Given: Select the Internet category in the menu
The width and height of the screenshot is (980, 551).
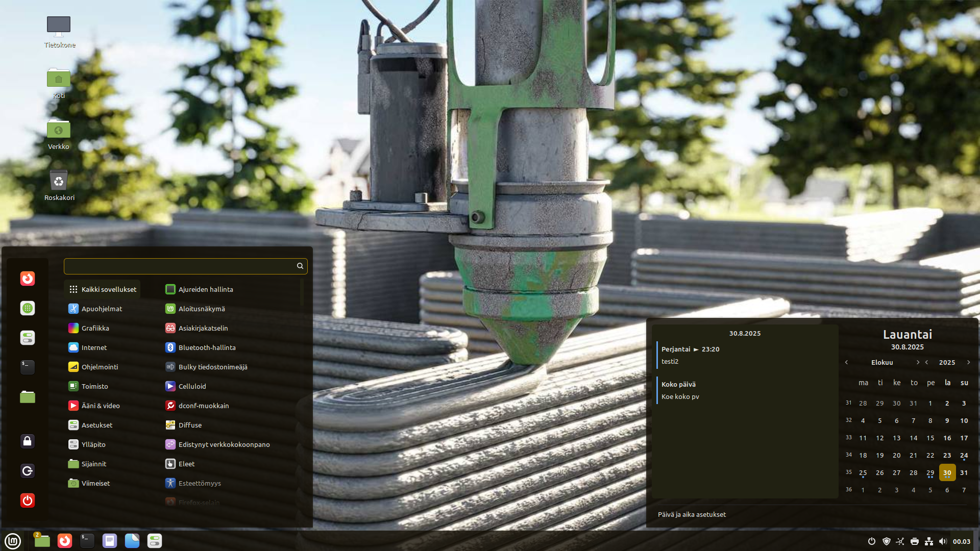Looking at the screenshot, I should click(94, 347).
